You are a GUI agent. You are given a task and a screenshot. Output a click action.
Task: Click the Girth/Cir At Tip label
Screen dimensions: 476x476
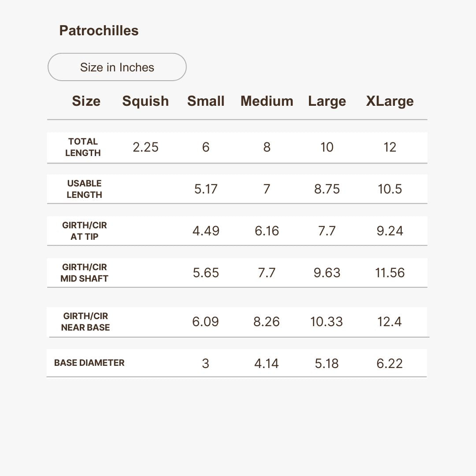point(84,231)
